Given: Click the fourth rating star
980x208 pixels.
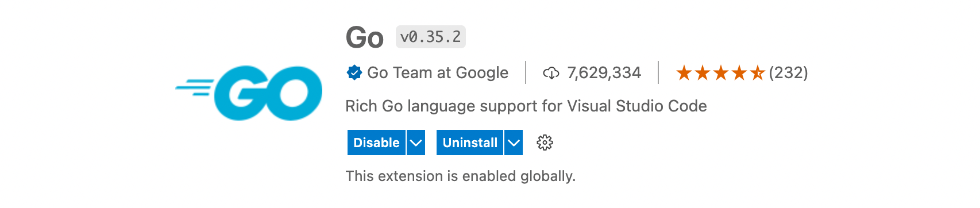Looking at the screenshot, I should point(739,73).
